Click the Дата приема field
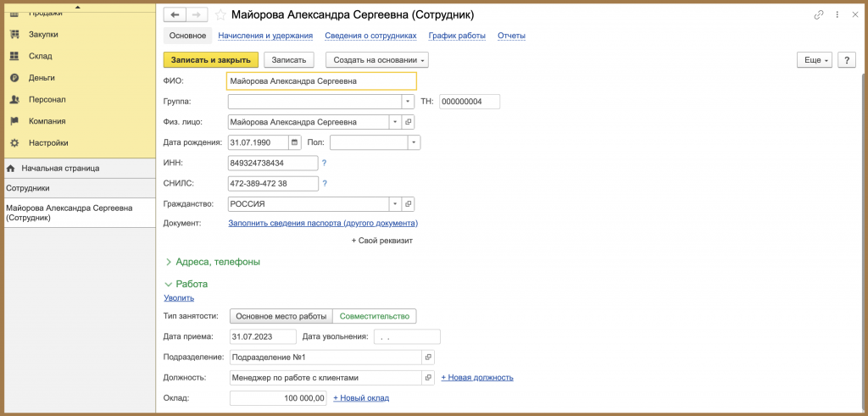 pyautogui.click(x=263, y=337)
